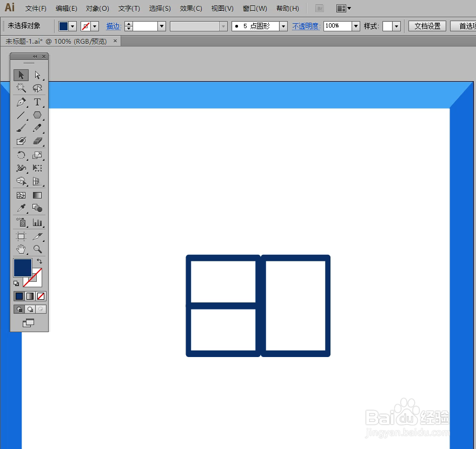Open the Change Screen Mode button
Viewport: 476px width, 449px height.
point(29,323)
